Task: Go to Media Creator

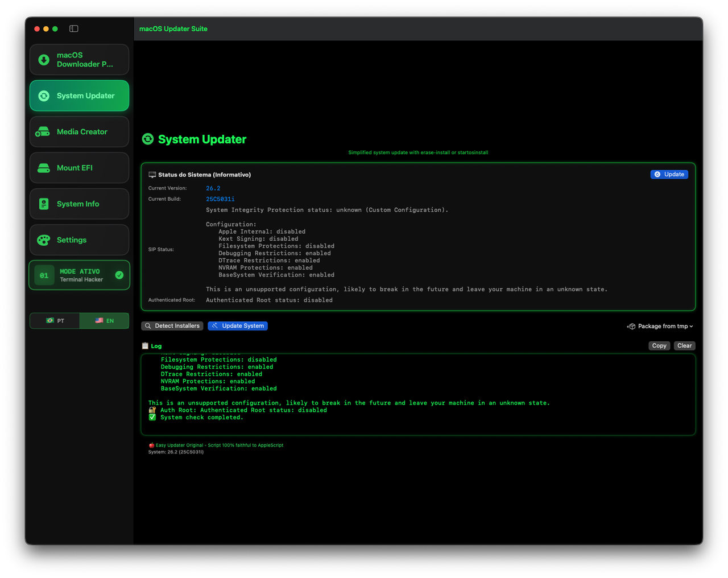Action: pos(79,132)
